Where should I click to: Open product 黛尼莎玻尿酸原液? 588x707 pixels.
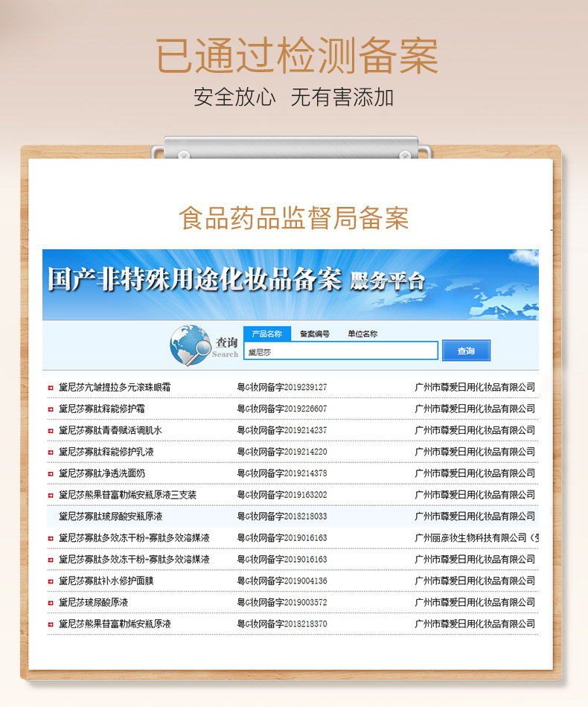pyautogui.click(x=93, y=602)
